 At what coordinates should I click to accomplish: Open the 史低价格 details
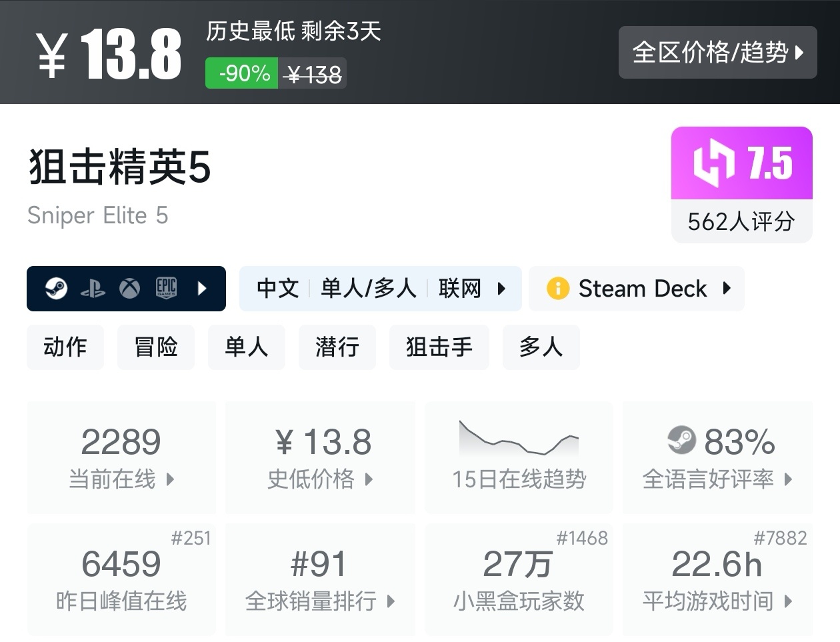tap(320, 457)
